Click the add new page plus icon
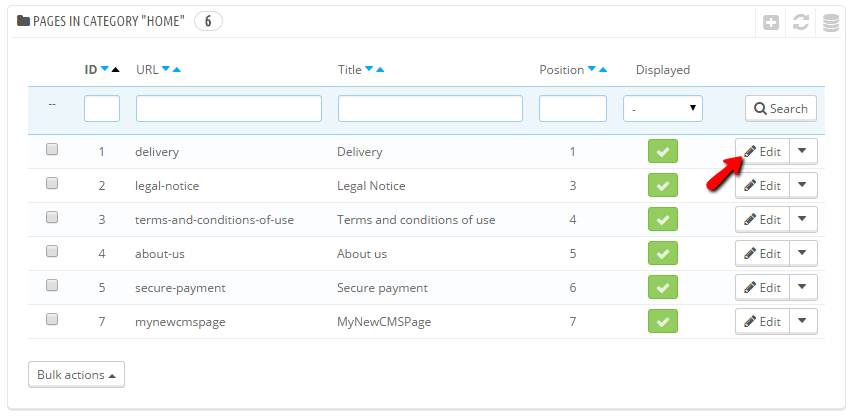 (x=771, y=22)
